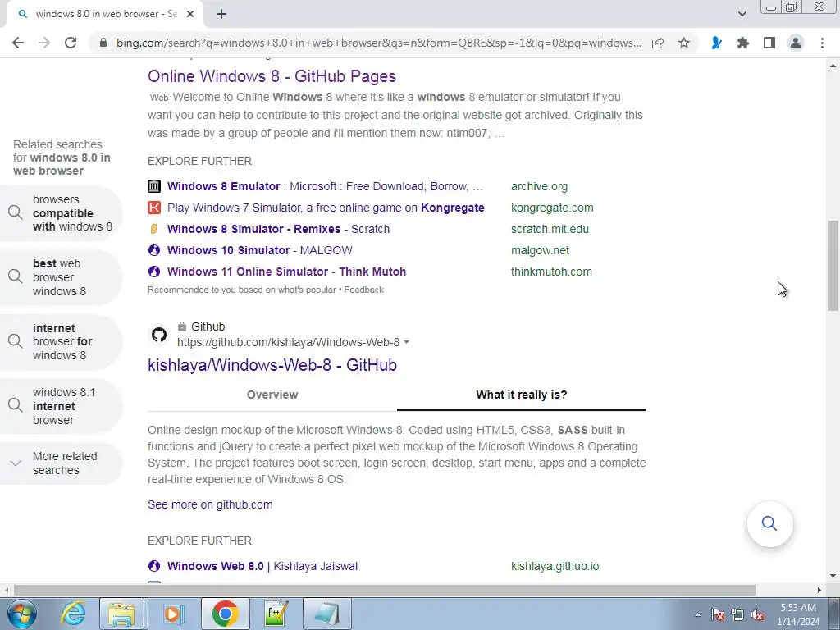Click the scroll-right arrow of horizontal scrollbar
Viewport: 840px width, 630px height.
(819, 590)
